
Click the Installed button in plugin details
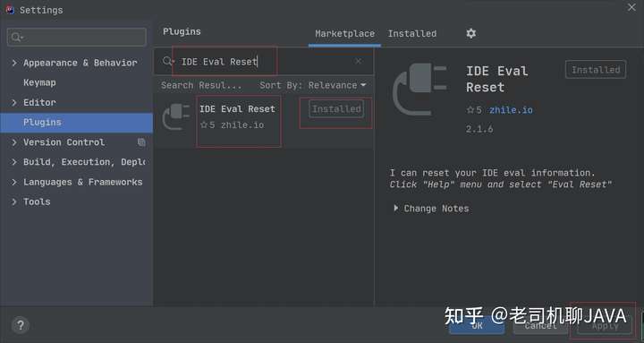[x=596, y=70]
